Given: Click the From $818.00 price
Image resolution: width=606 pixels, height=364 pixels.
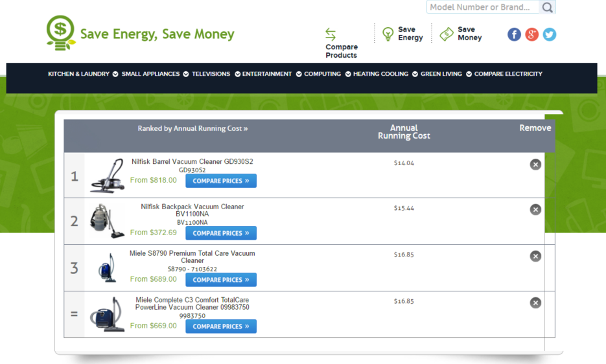Looking at the screenshot, I should (154, 180).
